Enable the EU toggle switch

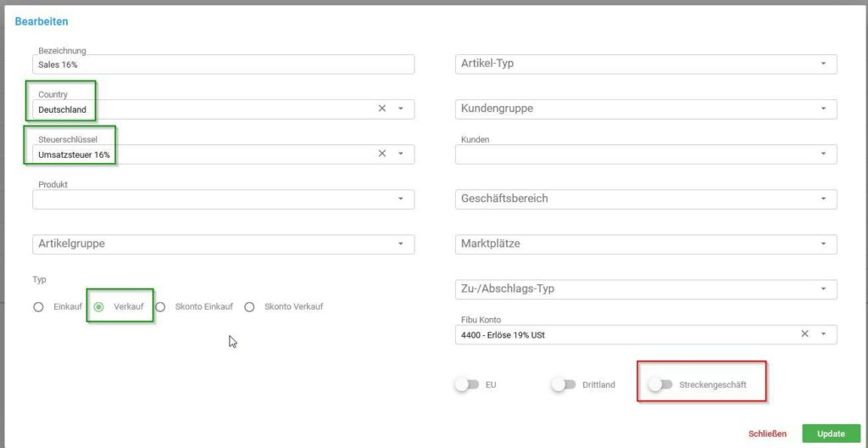(x=466, y=384)
